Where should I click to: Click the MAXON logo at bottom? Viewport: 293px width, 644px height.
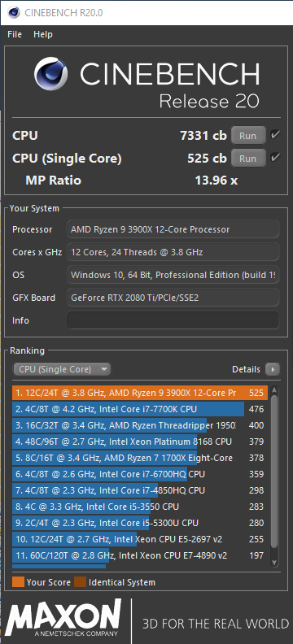tap(63, 620)
